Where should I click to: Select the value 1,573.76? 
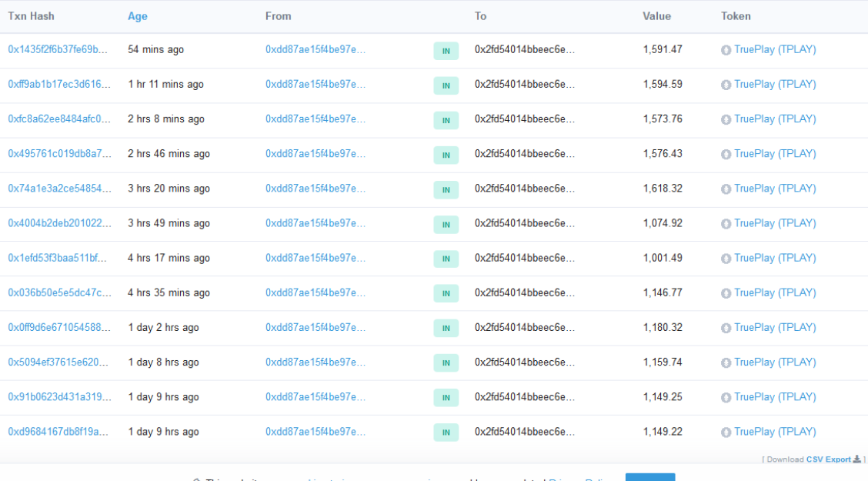(663, 119)
